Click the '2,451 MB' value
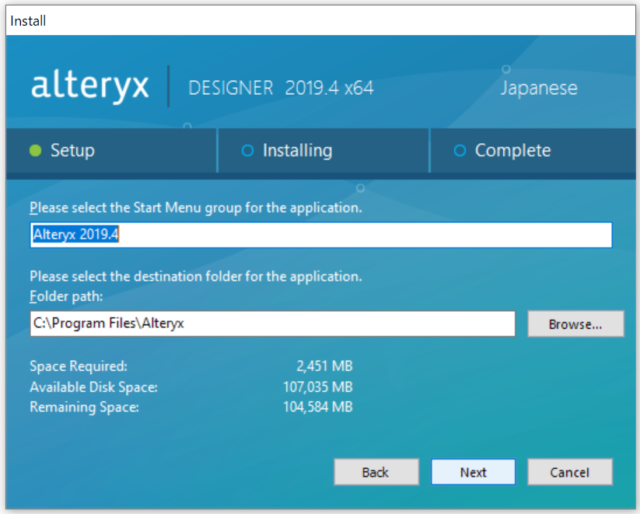The image size is (640, 514). coord(324,366)
